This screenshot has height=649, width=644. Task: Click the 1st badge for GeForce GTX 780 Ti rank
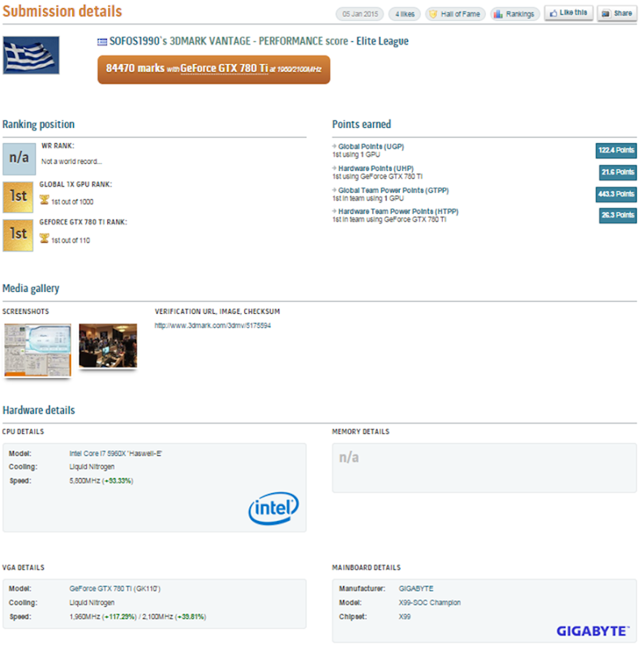click(18, 235)
